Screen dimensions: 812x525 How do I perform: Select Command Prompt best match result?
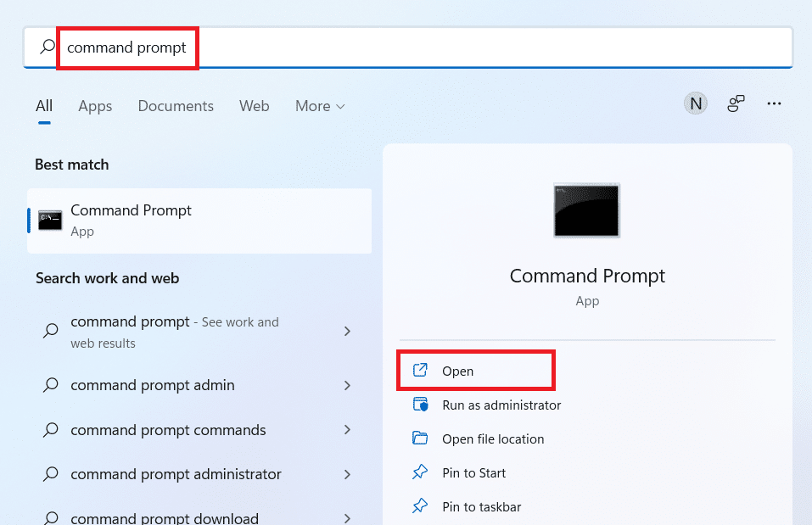(x=199, y=221)
